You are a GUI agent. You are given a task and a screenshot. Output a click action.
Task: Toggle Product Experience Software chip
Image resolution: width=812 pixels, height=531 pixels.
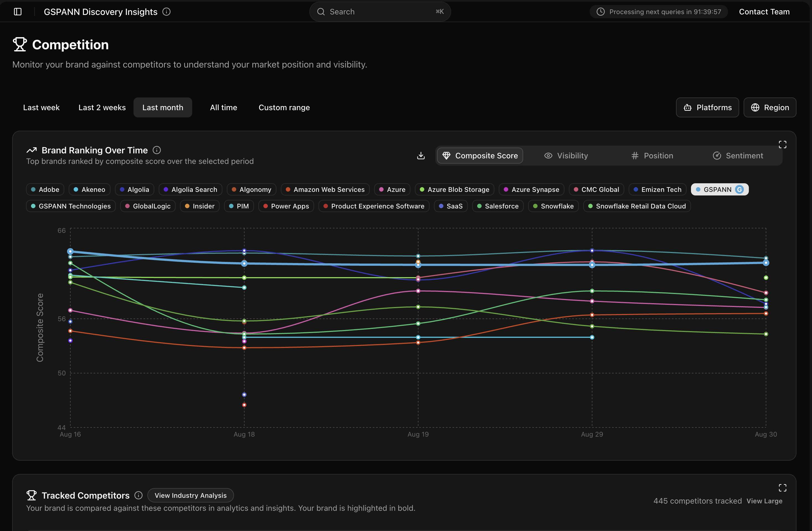coord(374,206)
